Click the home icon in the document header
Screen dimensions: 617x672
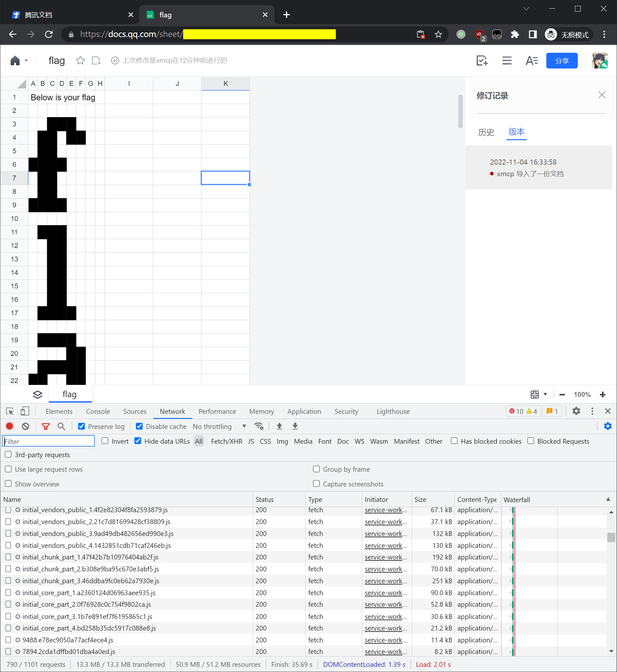pyautogui.click(x=15, y=60)
